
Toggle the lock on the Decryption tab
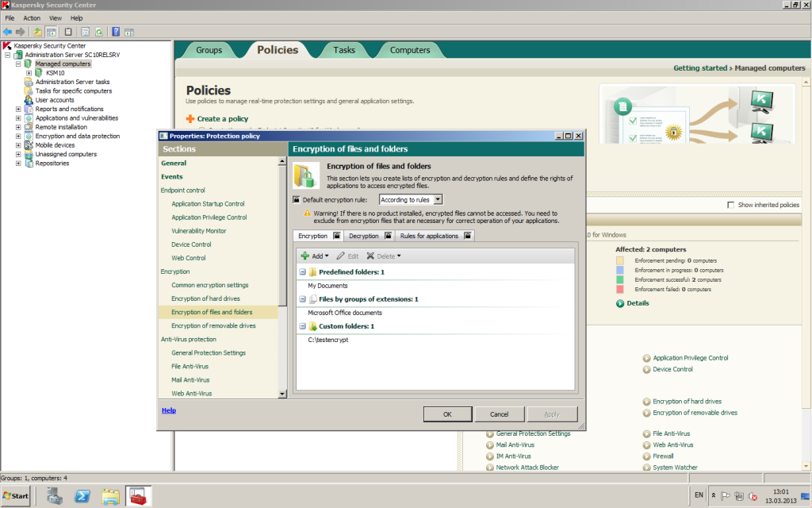[x=388, y=235]
